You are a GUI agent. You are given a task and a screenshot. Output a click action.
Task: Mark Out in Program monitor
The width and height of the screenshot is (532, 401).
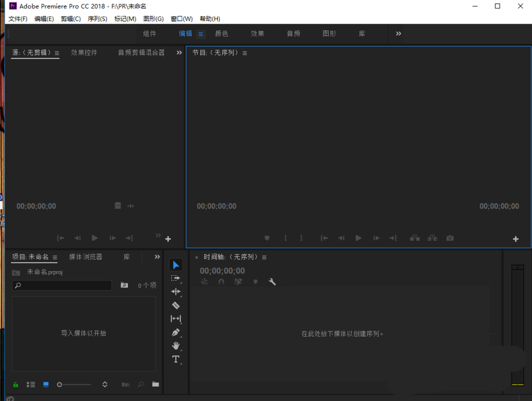point(301,238)
